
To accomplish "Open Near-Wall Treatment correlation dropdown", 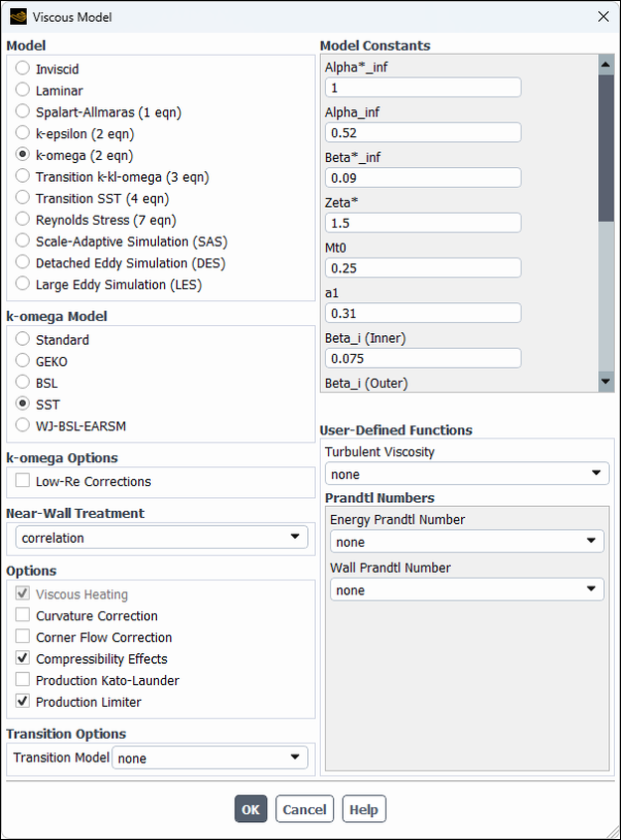I will tap(162, 538).
